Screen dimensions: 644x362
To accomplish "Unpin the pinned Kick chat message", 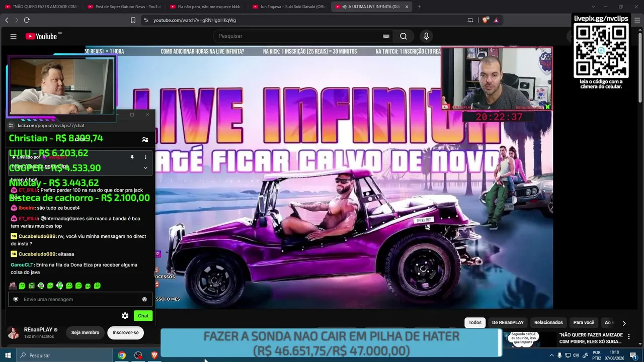I will tap(132, 157).
